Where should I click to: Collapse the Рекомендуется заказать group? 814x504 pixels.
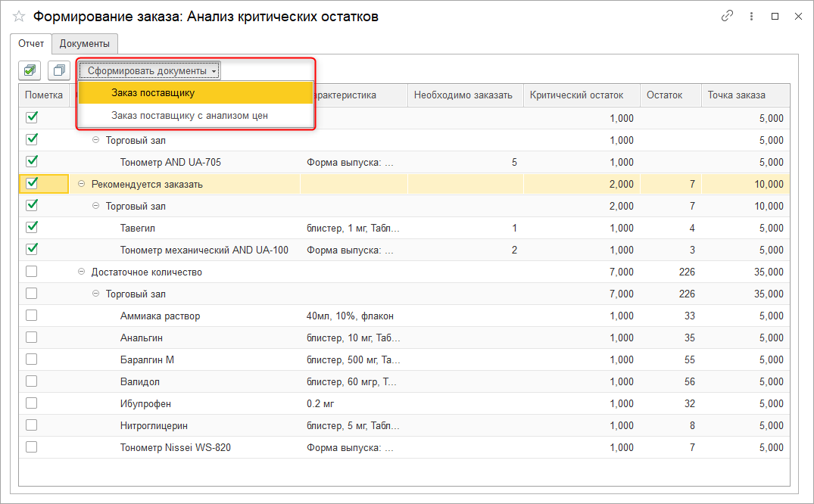tap(81, 184)
